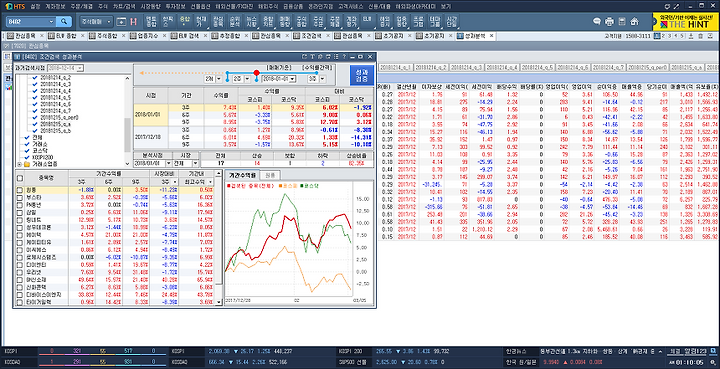Switch to the 기간수익률 chart tab

pos(242,175)
